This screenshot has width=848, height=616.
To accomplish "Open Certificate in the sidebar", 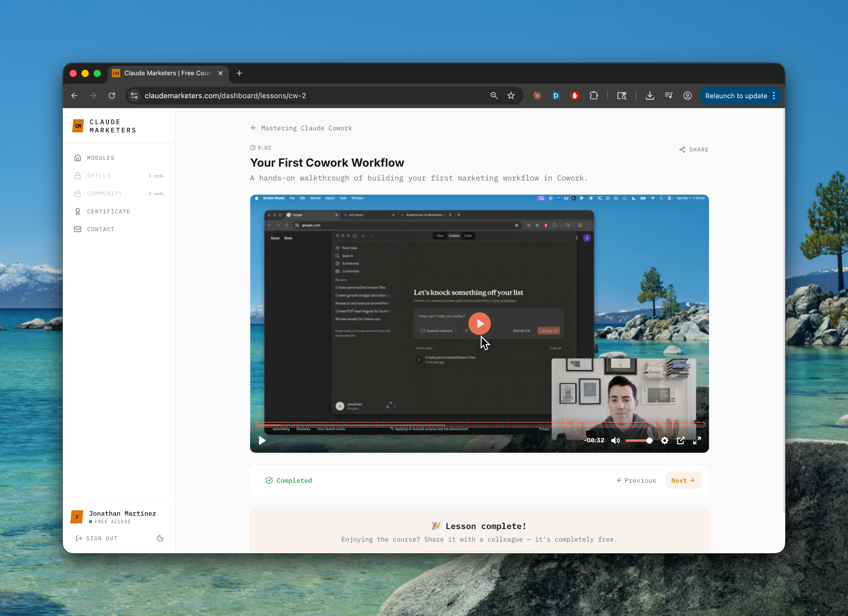I will pyautogui.click(x=108, y=212).
